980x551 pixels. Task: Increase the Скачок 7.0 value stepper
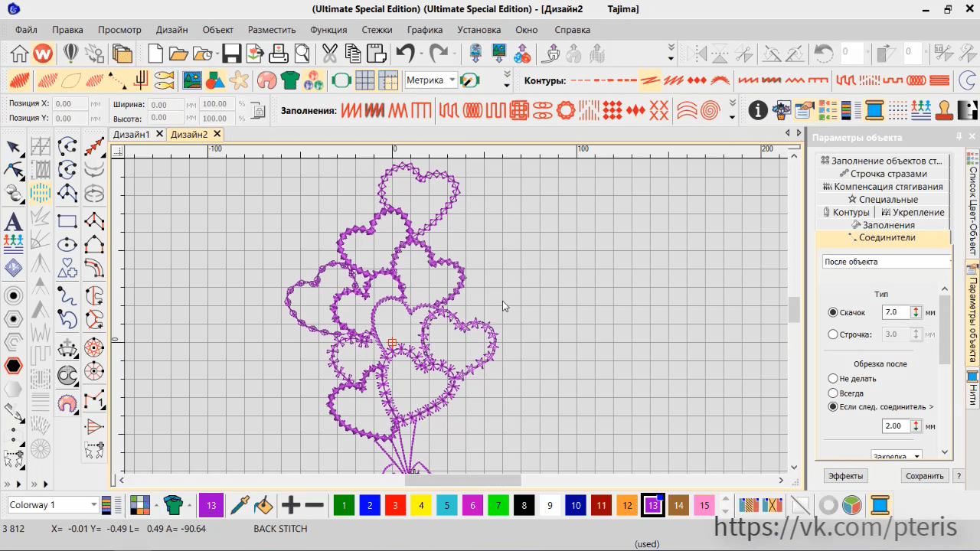(x=916, y=309)
